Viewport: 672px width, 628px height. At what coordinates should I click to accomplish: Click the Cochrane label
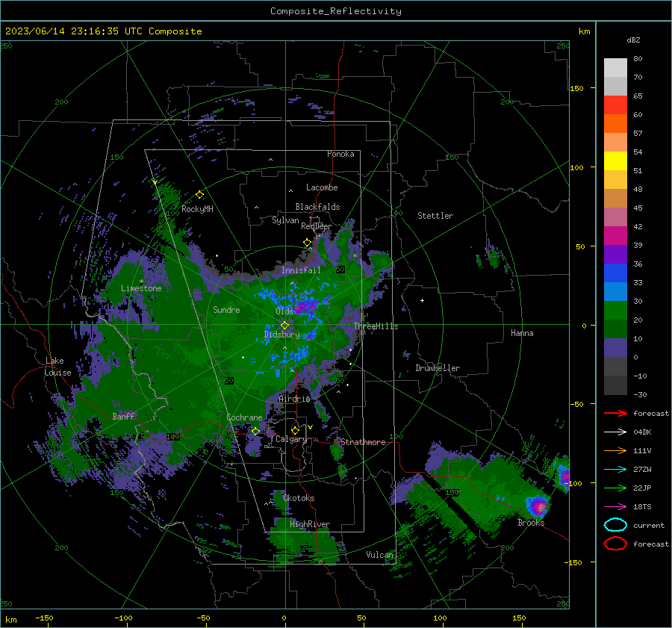(x=244, y=417)
